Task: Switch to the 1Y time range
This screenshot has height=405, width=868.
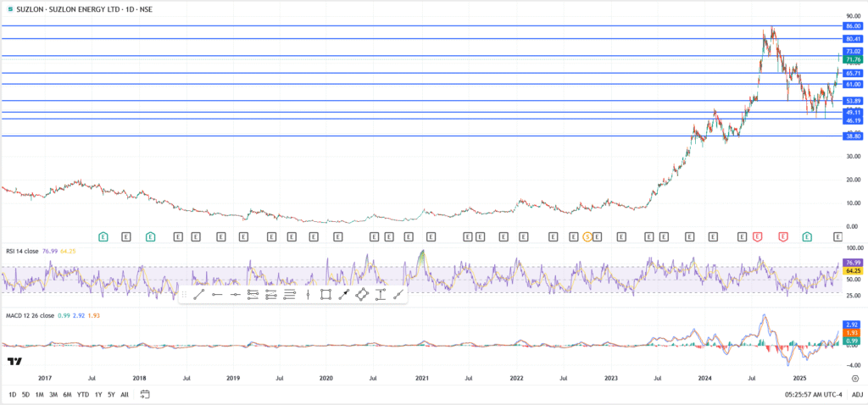Action: [x=98, y=395]
